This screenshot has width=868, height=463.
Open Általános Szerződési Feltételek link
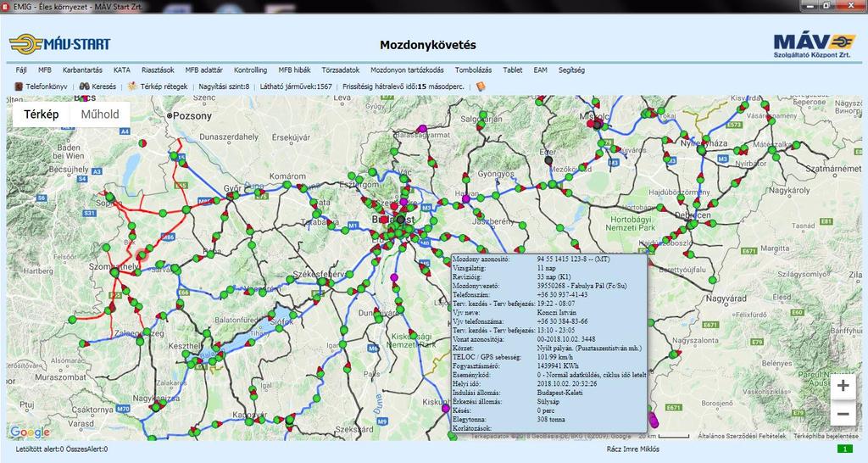[x=742, y=437]
